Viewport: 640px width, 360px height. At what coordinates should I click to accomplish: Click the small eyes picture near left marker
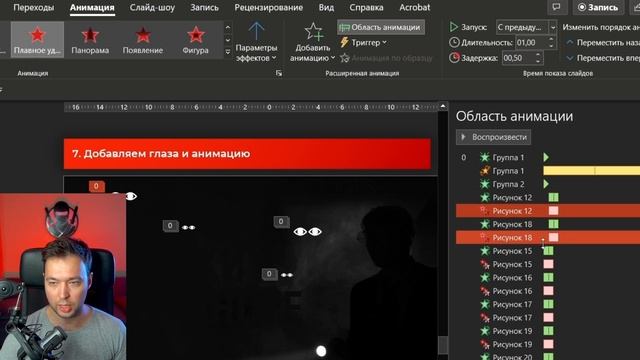click(188, 228)
